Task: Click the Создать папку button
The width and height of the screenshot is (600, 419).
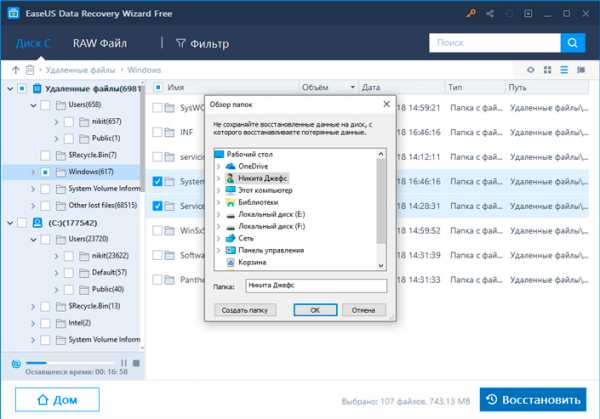Action: [x=245, y=310]
